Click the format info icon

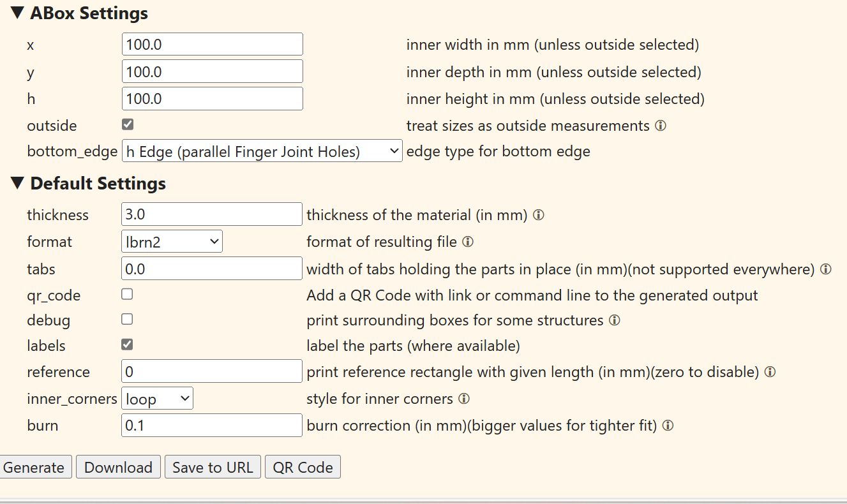pos(467,242)
